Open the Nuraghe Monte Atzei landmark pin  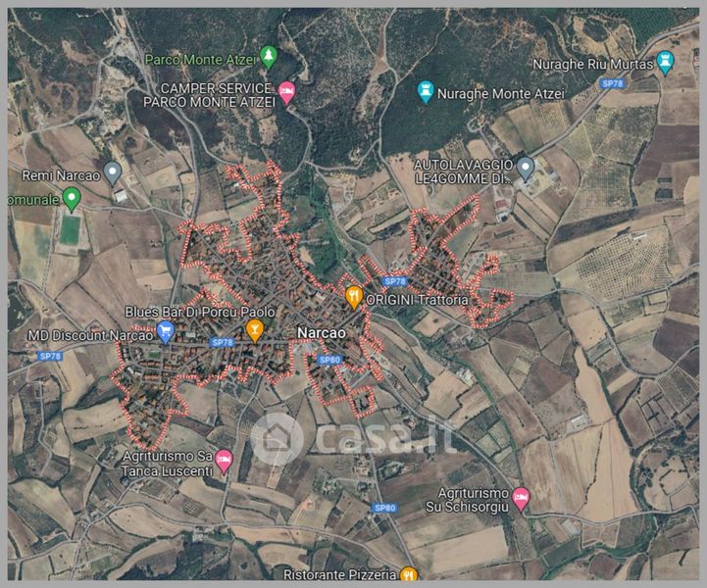point(426,92)
